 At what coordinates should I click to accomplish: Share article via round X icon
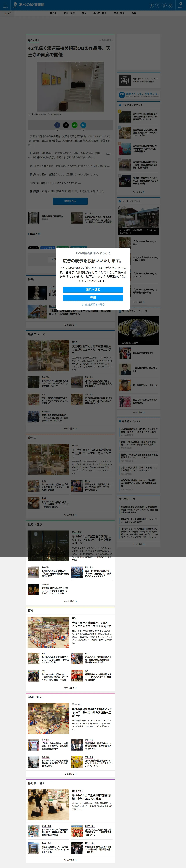click(x=66, y=125)
